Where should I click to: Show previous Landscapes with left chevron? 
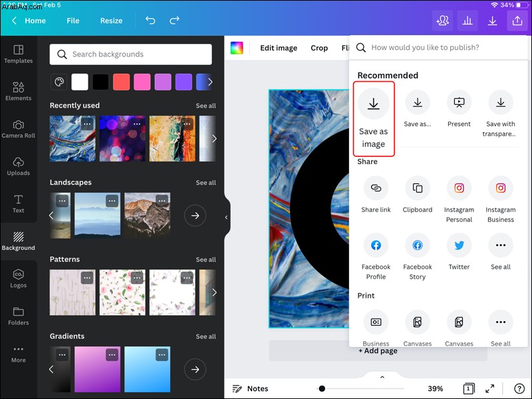pos(51,215)
